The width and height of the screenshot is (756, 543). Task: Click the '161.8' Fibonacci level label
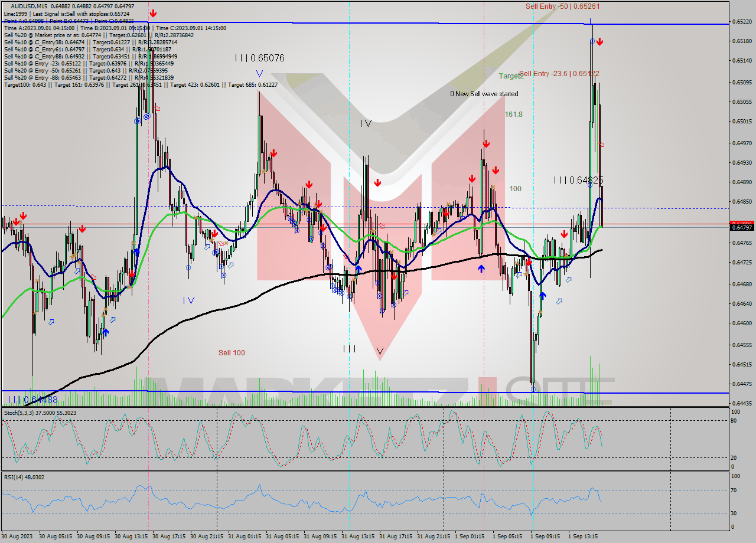click(x=514, y=115)
